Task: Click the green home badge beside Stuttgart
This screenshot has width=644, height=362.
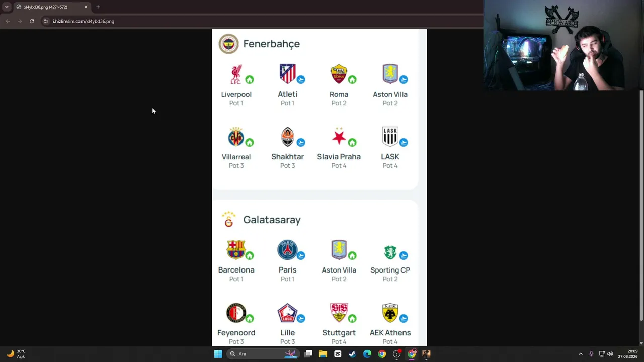Action: 352,318
